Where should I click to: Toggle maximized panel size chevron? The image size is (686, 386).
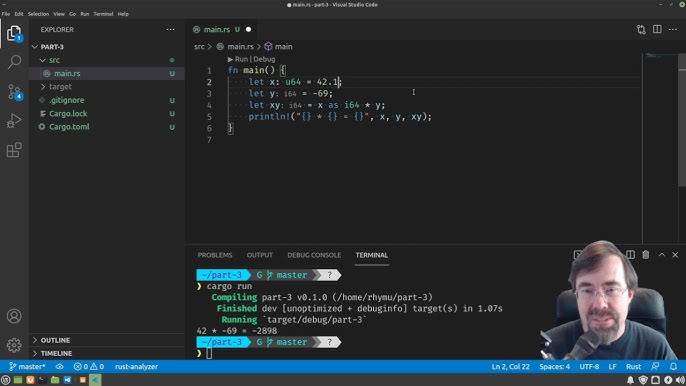coord(662,255)
